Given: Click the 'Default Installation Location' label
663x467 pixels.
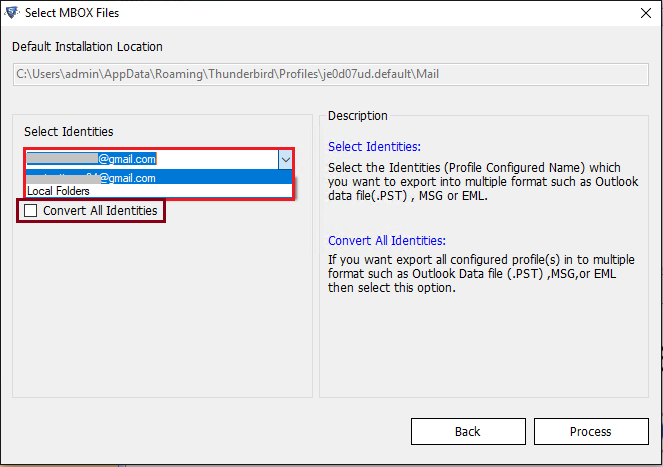Looking at the screenshot, I should point(87,47).
